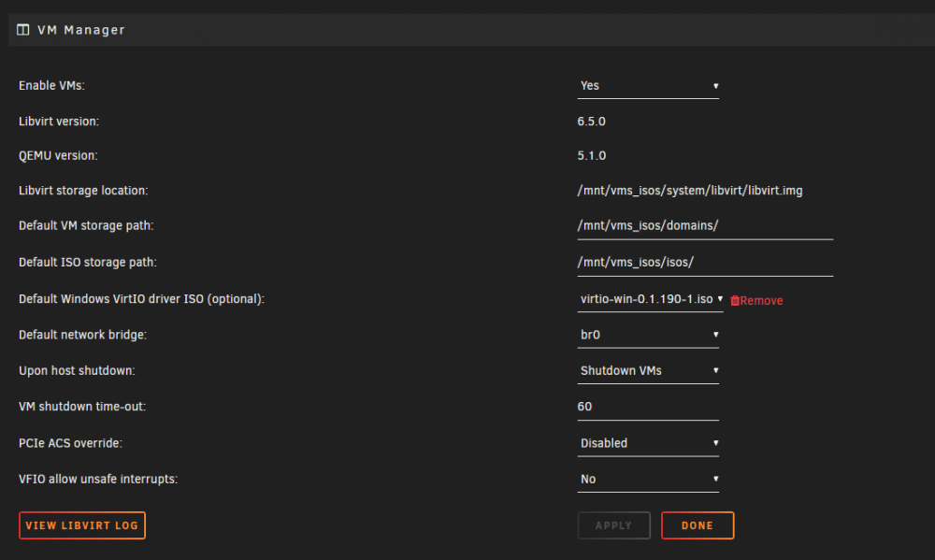This screenshot has height=560, width=935.
Task: Click the libvirt.img storage location path
Action: pos(689,191)
